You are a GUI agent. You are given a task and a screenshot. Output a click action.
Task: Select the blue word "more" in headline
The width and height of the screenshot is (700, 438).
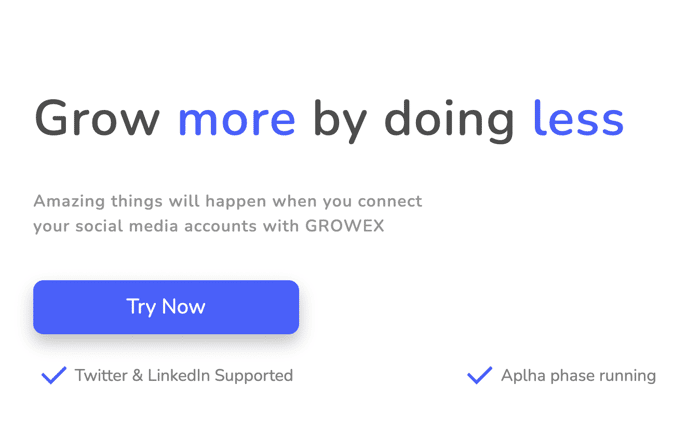point(237,120)
